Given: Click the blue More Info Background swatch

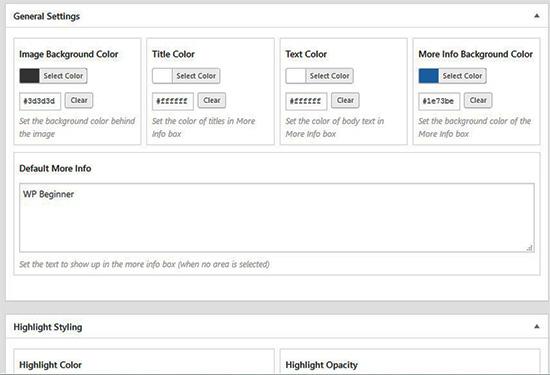Looking at the screenshot, I should pos(428,76).
